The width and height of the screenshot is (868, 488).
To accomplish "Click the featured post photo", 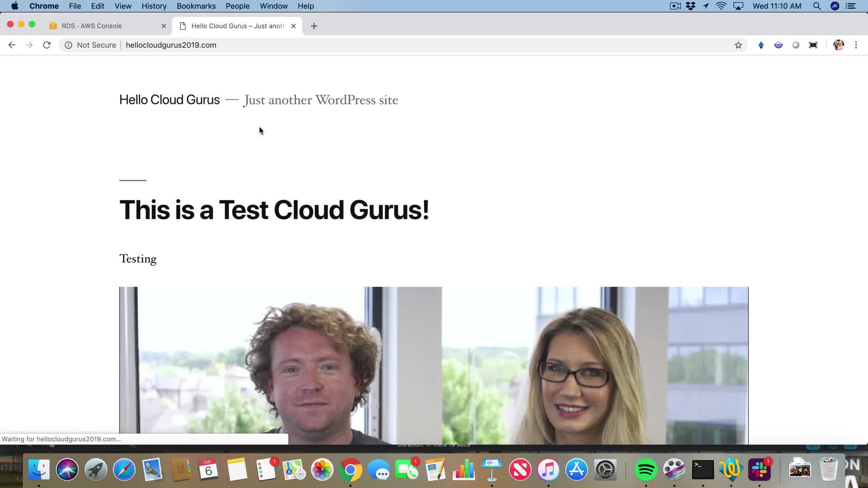I will [434, 365].
